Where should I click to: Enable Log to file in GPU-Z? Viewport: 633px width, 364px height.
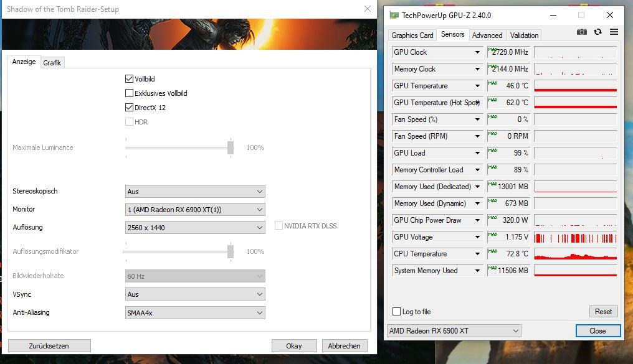click(396, 312)
